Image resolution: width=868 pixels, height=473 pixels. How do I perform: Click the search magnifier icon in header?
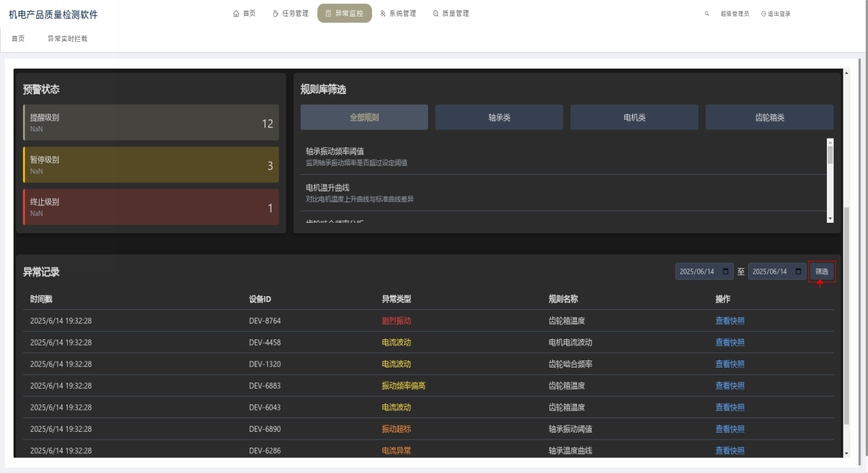pos(707,14)
